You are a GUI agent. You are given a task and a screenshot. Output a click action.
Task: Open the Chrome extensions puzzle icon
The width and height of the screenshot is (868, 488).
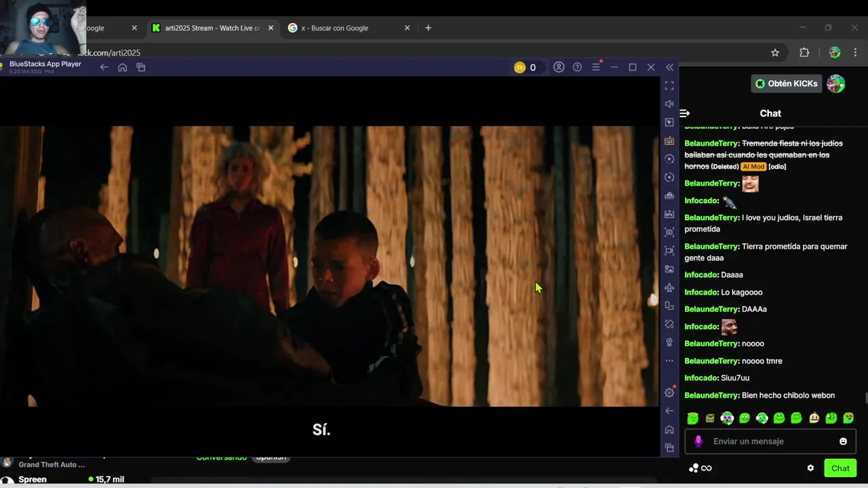tap(804, 53)
